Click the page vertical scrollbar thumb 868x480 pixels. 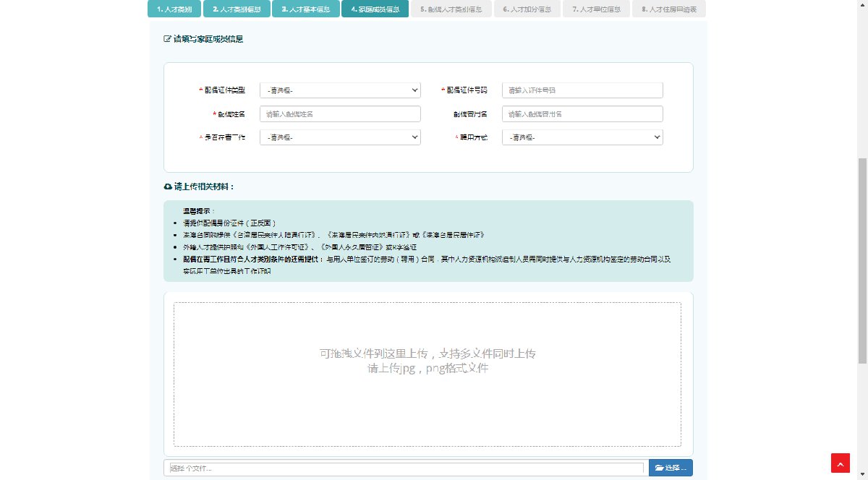tap(862, 260)
